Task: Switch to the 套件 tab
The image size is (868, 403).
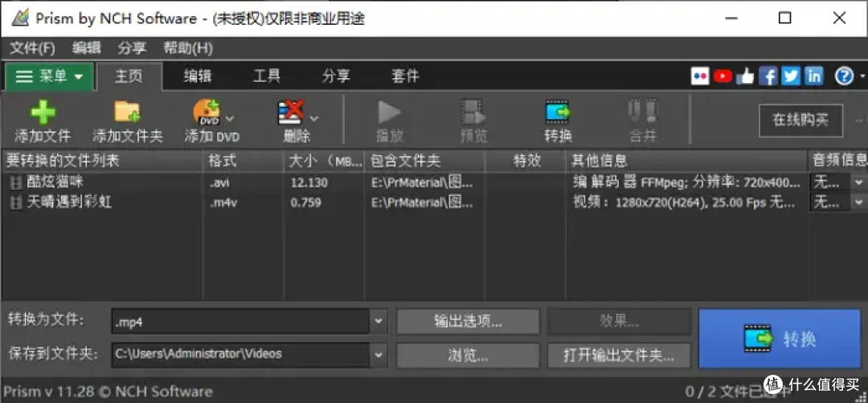Action: (x=405, y=76)
